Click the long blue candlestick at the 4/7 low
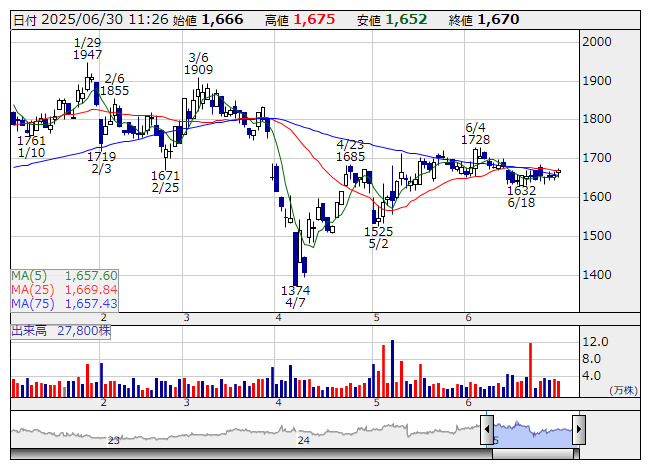 pos(296,259)
